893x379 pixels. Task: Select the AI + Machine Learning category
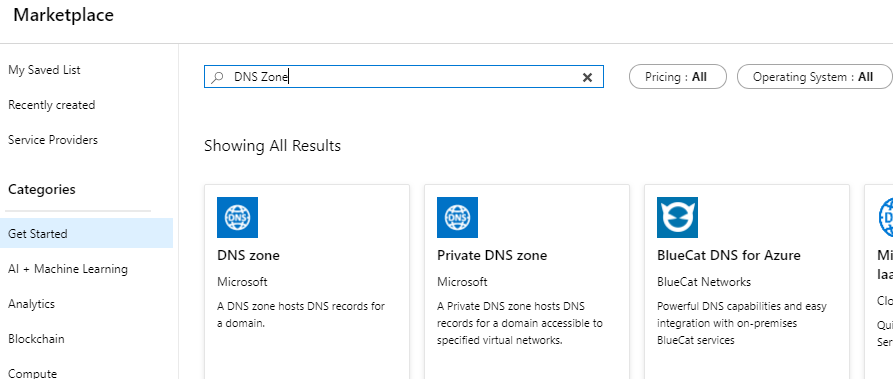click(68, 269)
